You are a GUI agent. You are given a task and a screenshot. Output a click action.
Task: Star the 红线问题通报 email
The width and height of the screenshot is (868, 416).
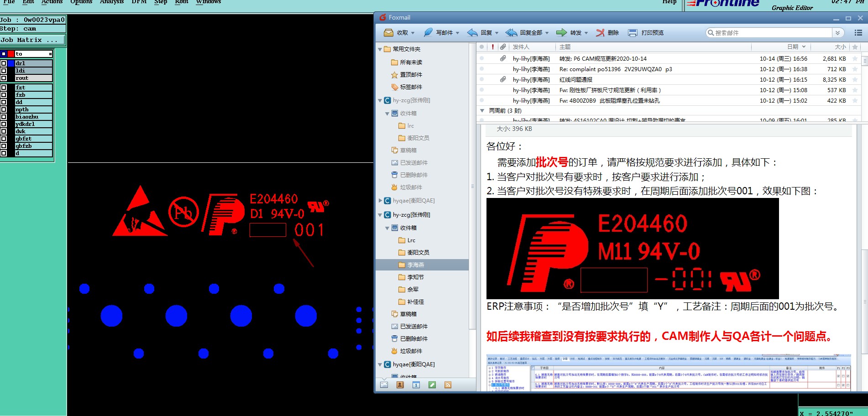(x=855, y=80)
